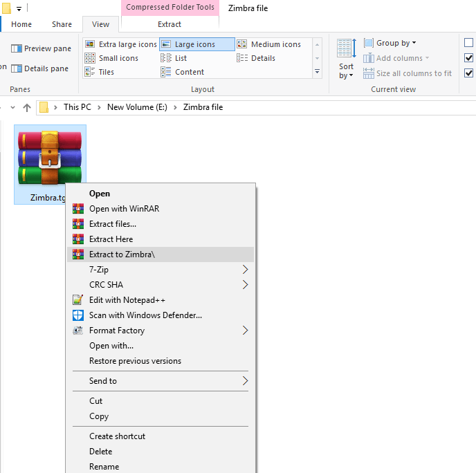Image resolution: width=476 pixels, height=473 pixels.
Task: Expand the 7-Zip submenu arrow
Action: click(x=246, y=270)
